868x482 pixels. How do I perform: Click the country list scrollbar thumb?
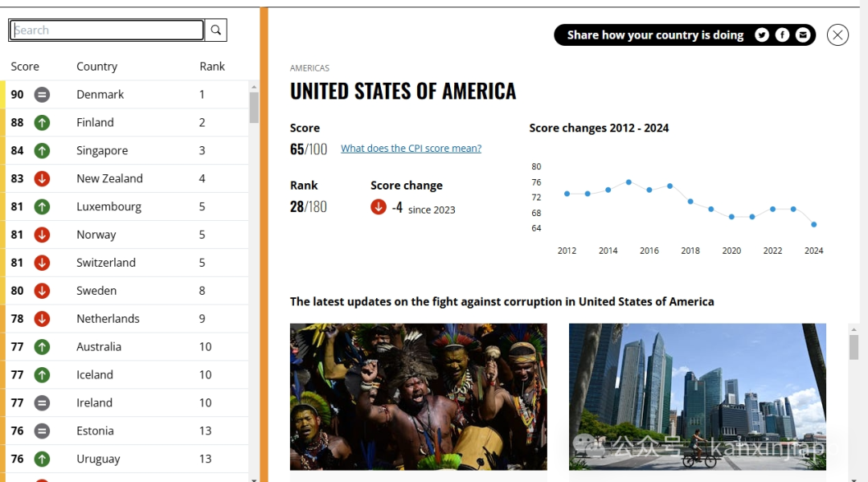pyautogui.click(x=254, y=108)
